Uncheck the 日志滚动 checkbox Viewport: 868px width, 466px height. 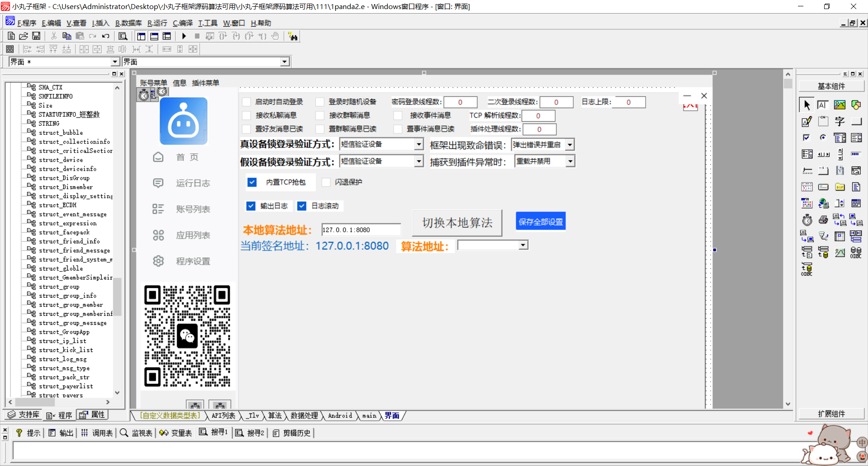pos(302,206)
